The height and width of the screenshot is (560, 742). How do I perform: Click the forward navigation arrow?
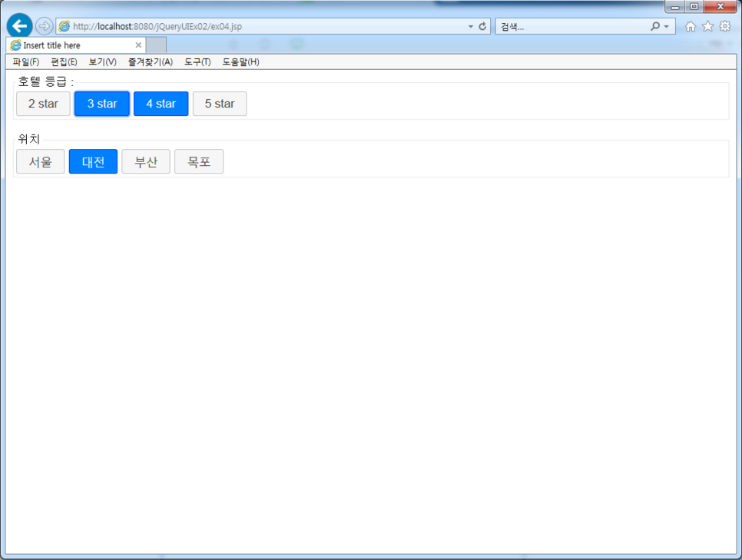tap(44, 26)
